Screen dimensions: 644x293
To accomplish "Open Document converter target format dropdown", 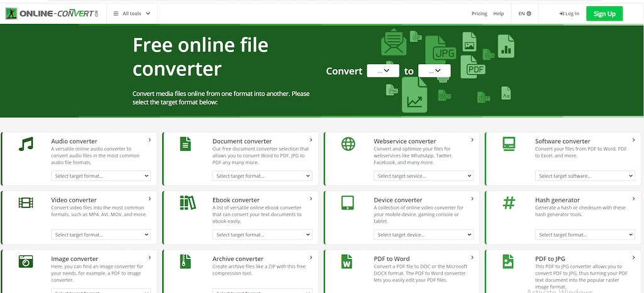I will [x=262, y=176].
